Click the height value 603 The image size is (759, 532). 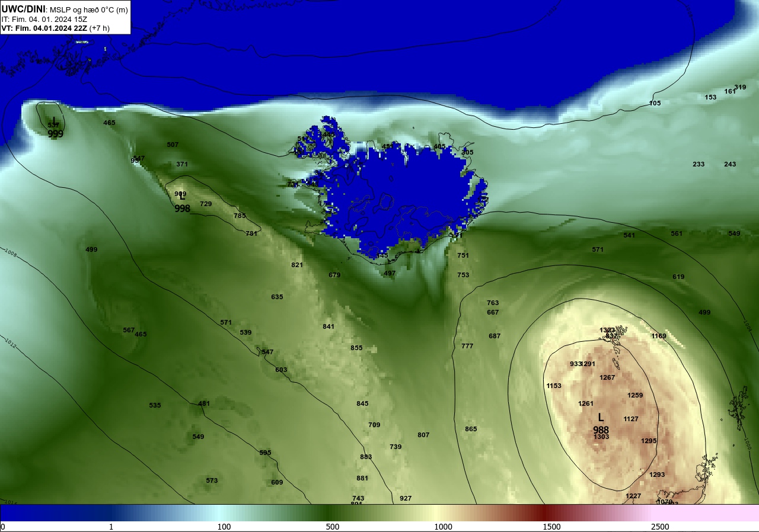point(281,370)
